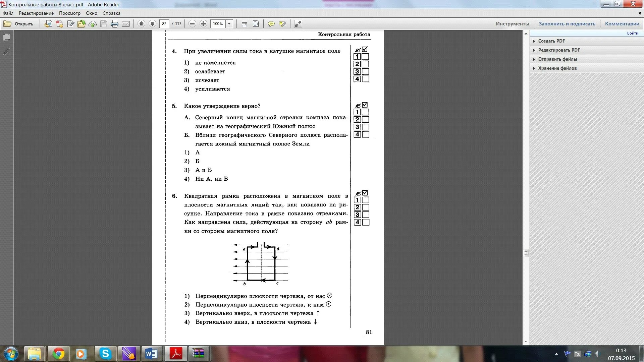Check answer box 1 for question 6
Image resolution: width=644 pixels, height=362 pixels.
366,200
